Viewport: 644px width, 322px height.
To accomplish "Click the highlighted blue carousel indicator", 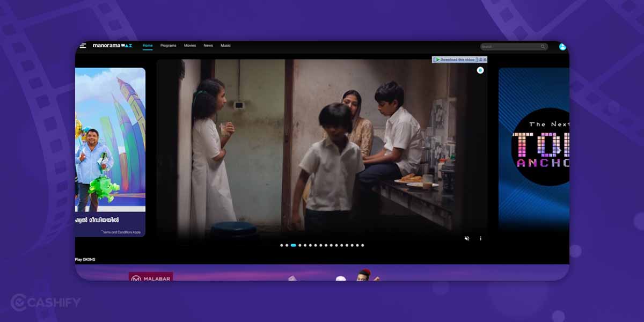I will click(x=294, y=245).
